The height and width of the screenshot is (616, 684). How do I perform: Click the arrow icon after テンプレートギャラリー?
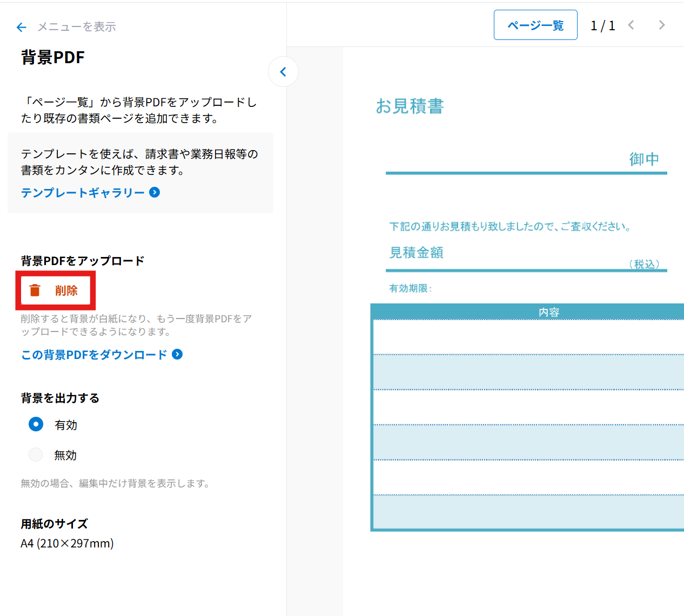[x=155, y=193]
